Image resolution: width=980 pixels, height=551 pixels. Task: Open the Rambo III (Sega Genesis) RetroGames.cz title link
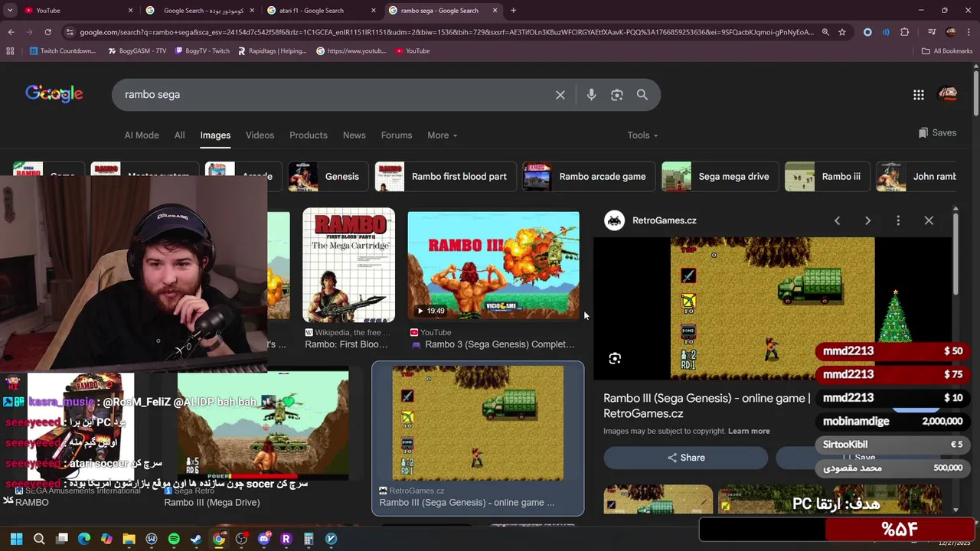pos(707,406)
